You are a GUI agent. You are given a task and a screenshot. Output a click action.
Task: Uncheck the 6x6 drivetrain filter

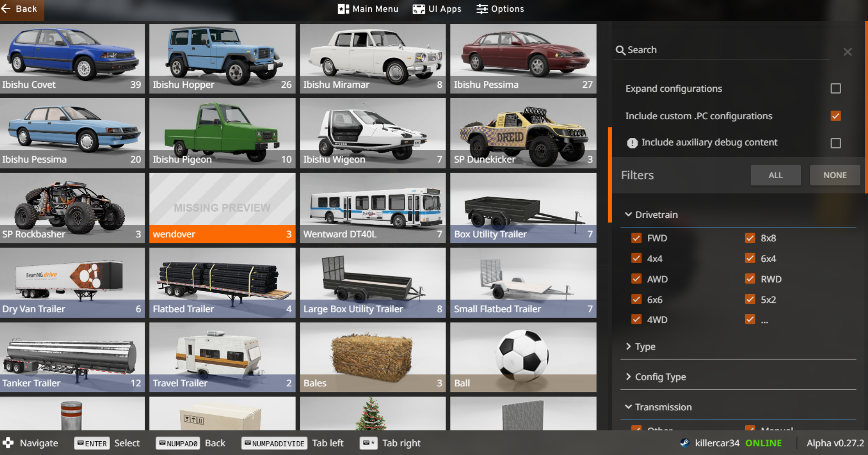636,299
